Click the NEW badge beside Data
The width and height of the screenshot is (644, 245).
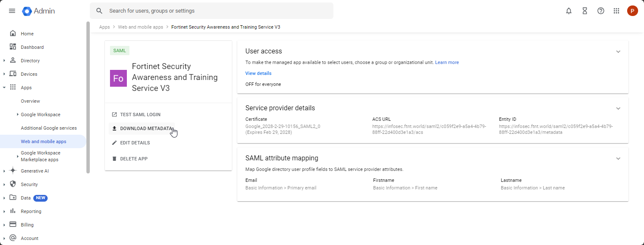(x=40, y=198)
